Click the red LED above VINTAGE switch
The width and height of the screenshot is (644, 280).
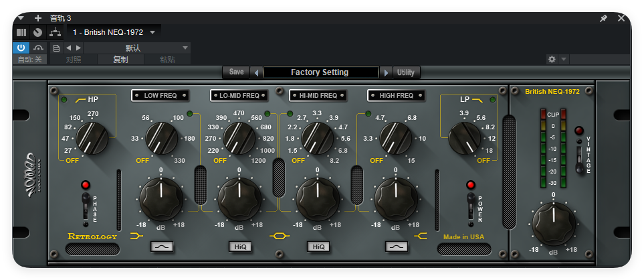pos(579,131)
